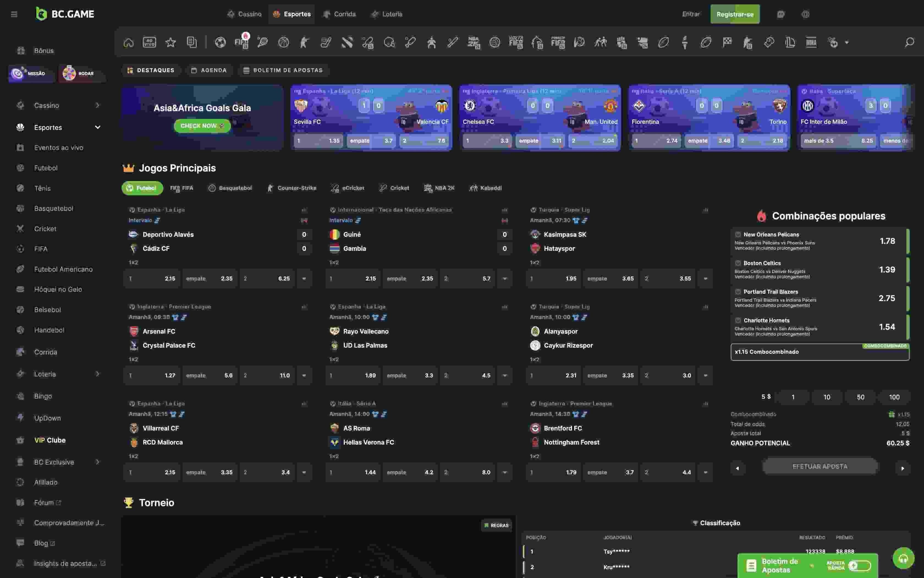The width and height of the screenshot is (924, 578).
Task: Expand more markets for Arsenal FC match
Action: click(x=304, y=375)
